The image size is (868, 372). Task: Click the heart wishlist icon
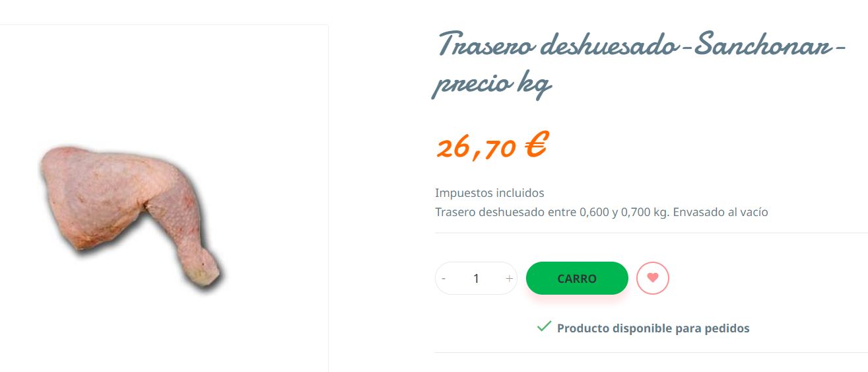[652, 278]
